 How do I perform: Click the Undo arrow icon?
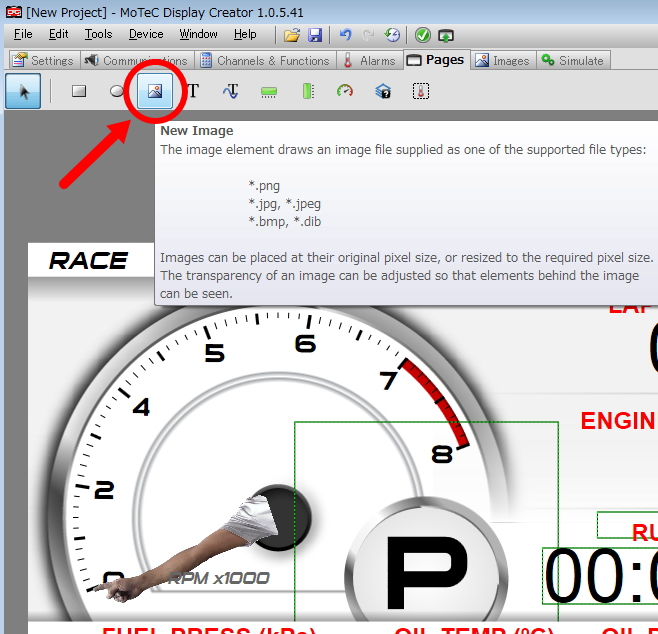coord(345,35)
